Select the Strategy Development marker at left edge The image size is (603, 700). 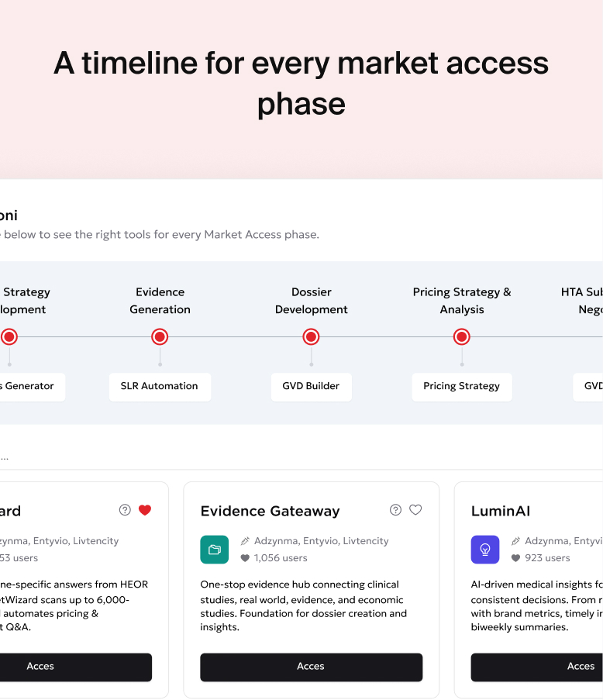9,336
